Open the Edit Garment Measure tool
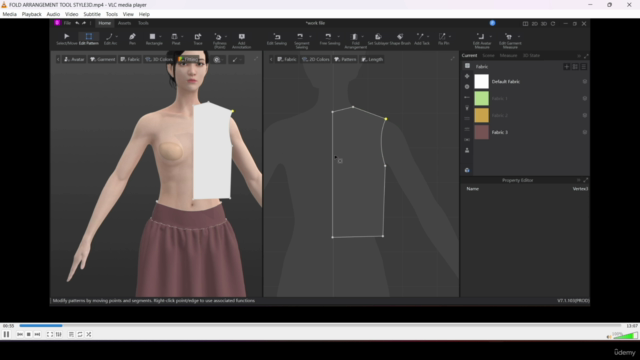 pos(510,41)
